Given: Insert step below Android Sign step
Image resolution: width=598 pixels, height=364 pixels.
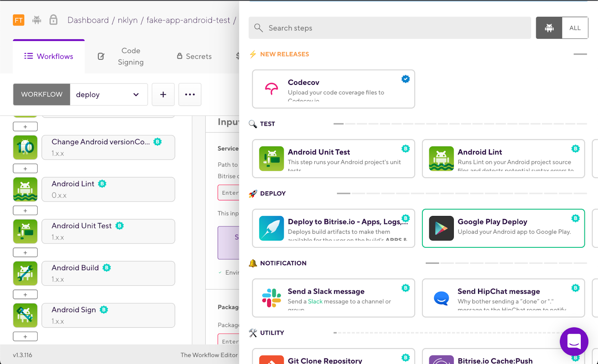Looking at the screenshot, I should click(x=25, y=336).
